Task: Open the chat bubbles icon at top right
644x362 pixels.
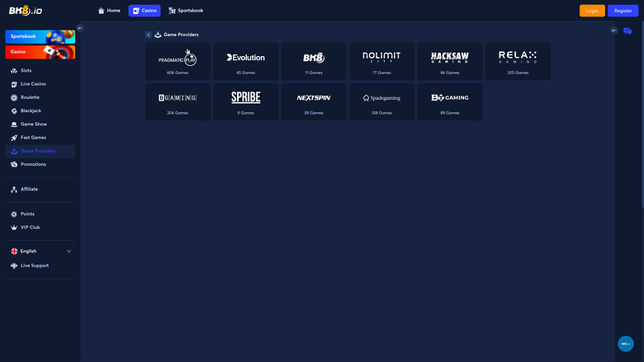Action: pyautogui.click(x=627, y=31)
